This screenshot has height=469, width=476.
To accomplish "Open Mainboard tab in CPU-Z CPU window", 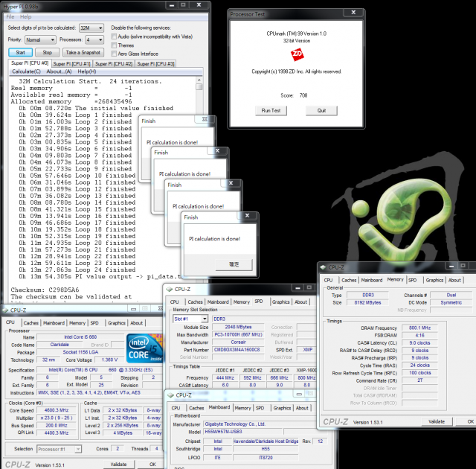I will click(x=54, y=323).
